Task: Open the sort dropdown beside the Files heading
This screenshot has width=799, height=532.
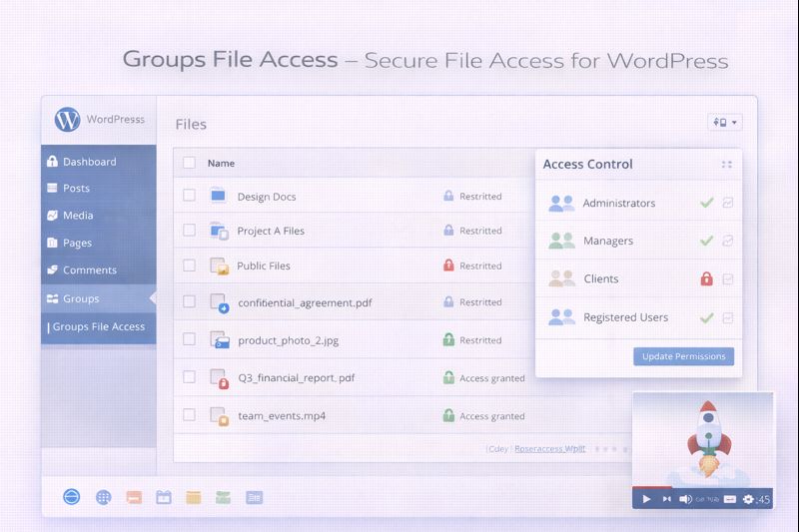Action: (725, 122)
